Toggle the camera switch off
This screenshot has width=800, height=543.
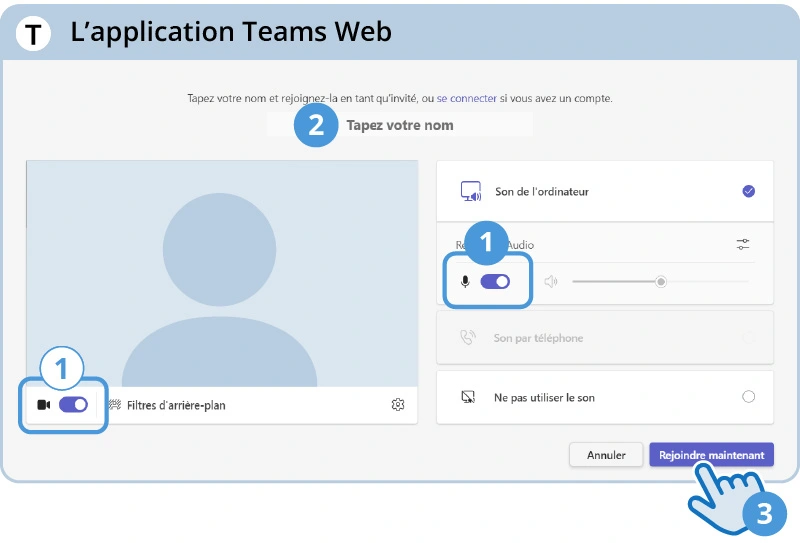point(73,405)
